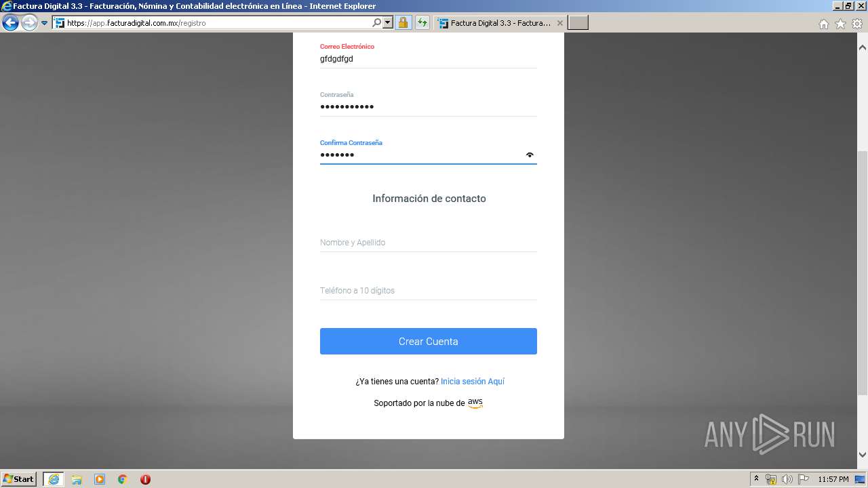The width and height of the screenshot is (868, 488).
Task: Click the Refresh page icon
Action: pos(422,22)
